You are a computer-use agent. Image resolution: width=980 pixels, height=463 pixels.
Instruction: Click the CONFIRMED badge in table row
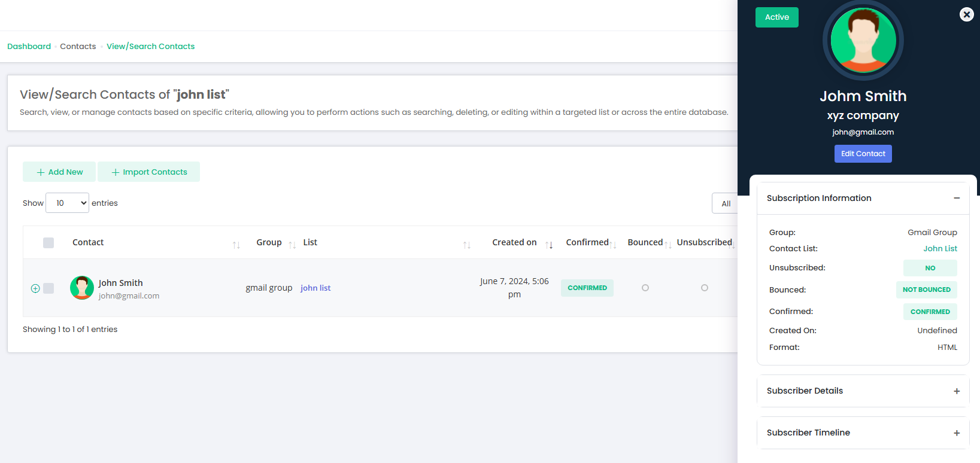[587, 288]
